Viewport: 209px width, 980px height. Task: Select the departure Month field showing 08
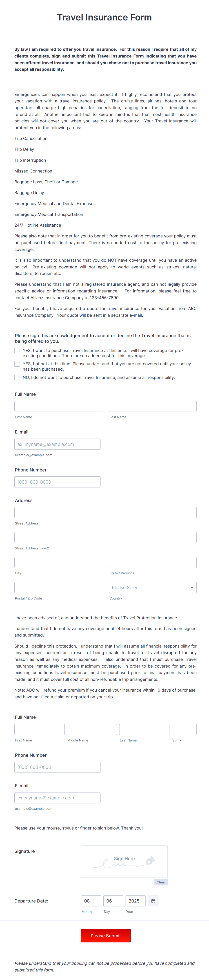click(x=91, y=900)
